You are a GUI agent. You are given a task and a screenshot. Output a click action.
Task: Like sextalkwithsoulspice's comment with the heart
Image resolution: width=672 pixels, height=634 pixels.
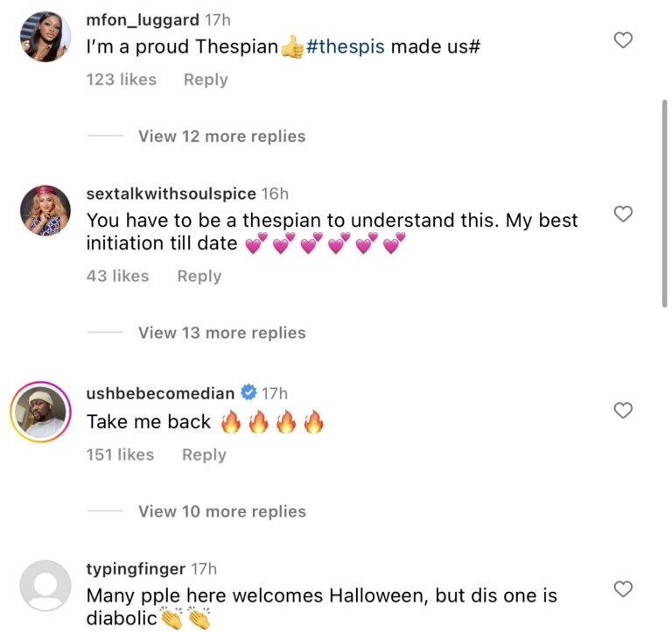click(623, 214)
